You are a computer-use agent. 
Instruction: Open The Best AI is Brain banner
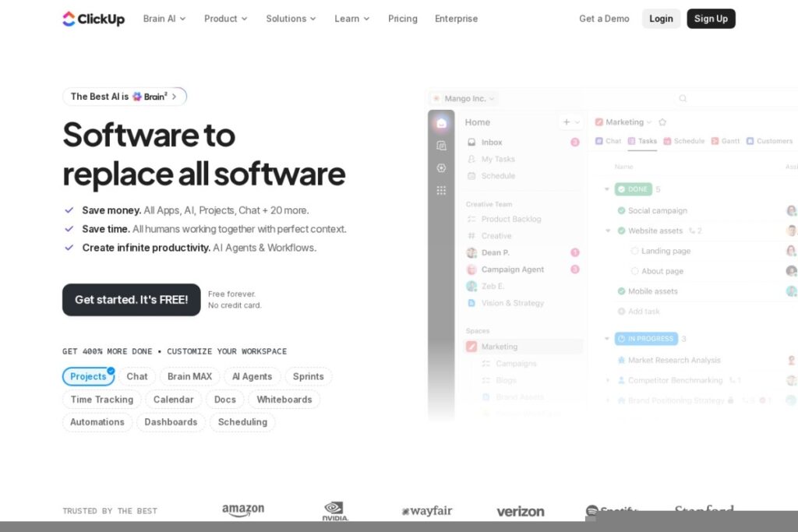point(125,97)
